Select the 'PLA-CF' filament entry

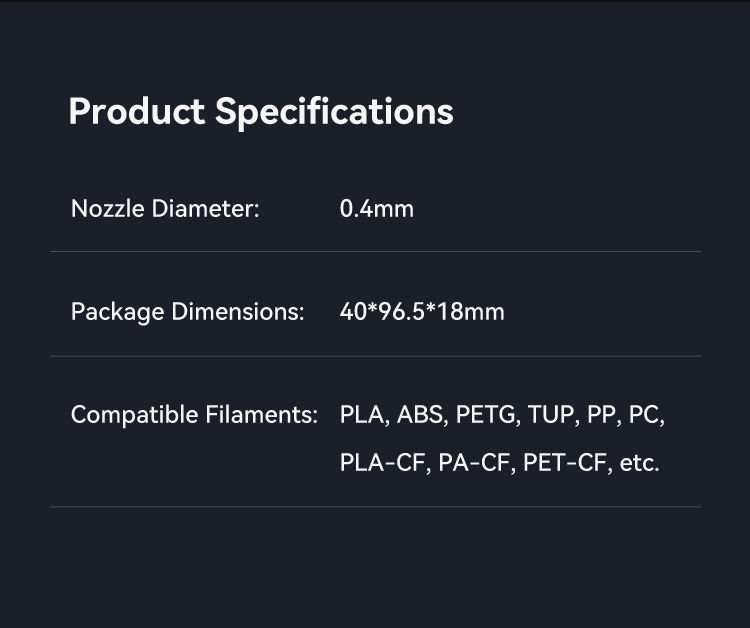[383, 464]
